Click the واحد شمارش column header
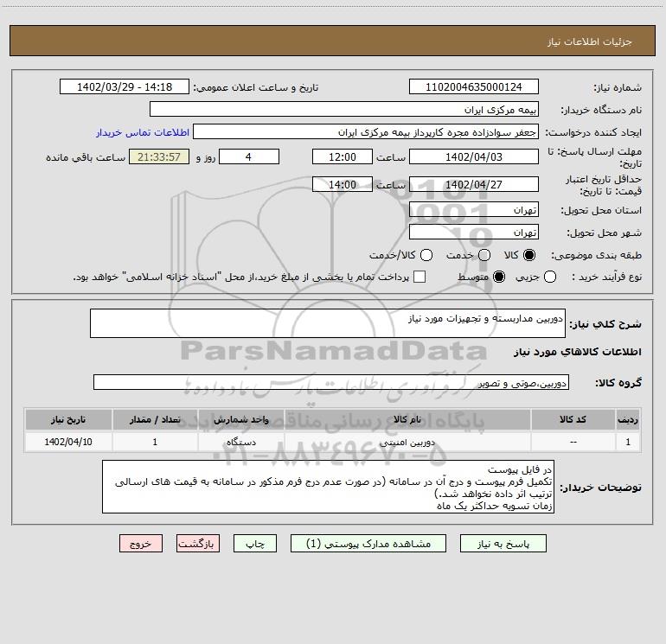666x644 pixels. [241, 420]
